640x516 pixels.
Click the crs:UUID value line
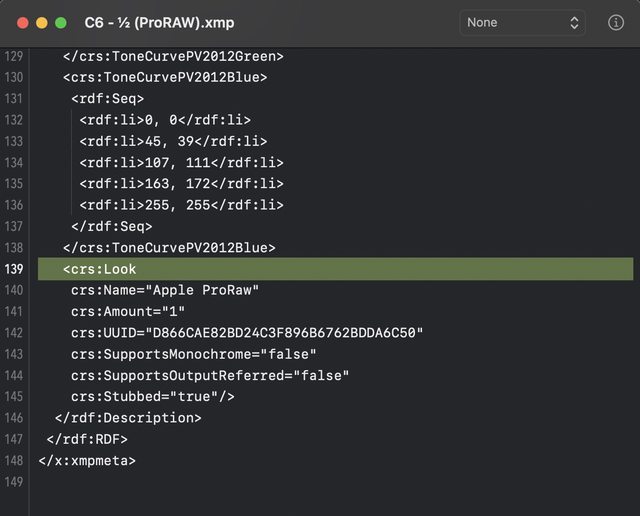[246, 333]
